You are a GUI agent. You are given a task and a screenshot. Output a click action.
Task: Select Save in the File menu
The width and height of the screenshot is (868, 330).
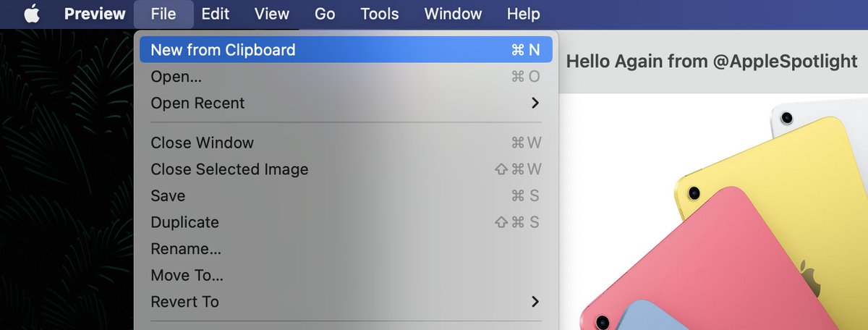346,195
